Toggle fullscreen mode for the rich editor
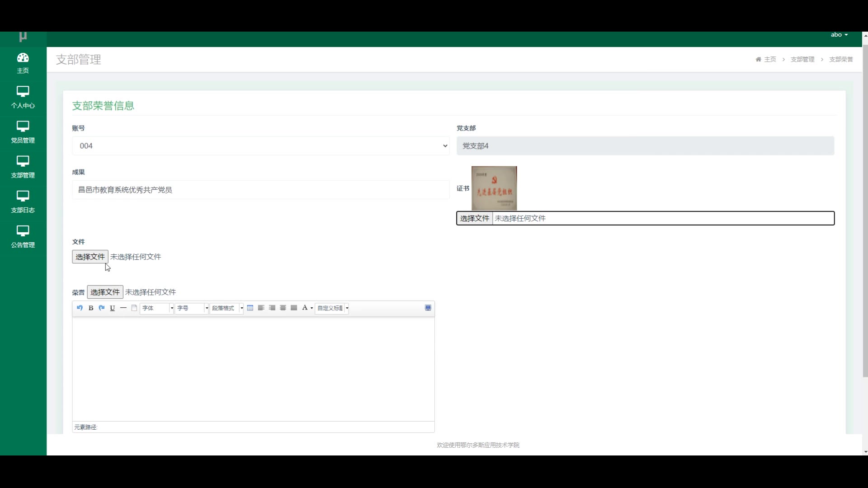Viewport: 868px width, 488px height. click(x=428, y=308)
